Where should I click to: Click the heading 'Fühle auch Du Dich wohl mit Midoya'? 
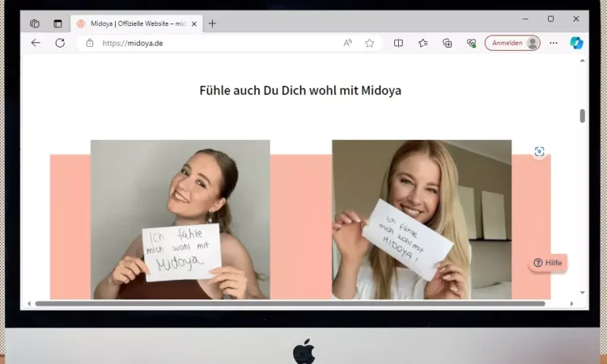[x=300, y=91]
